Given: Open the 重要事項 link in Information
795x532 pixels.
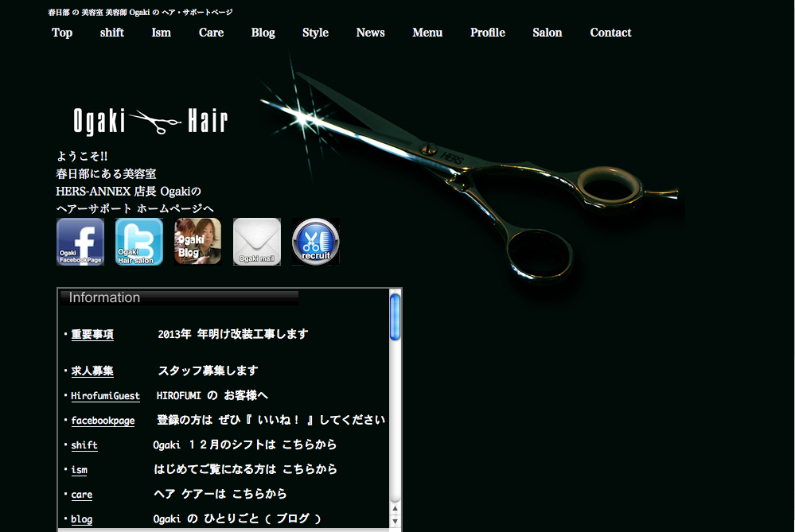Looking at the screenshot, I should click(x=92, y=335).
